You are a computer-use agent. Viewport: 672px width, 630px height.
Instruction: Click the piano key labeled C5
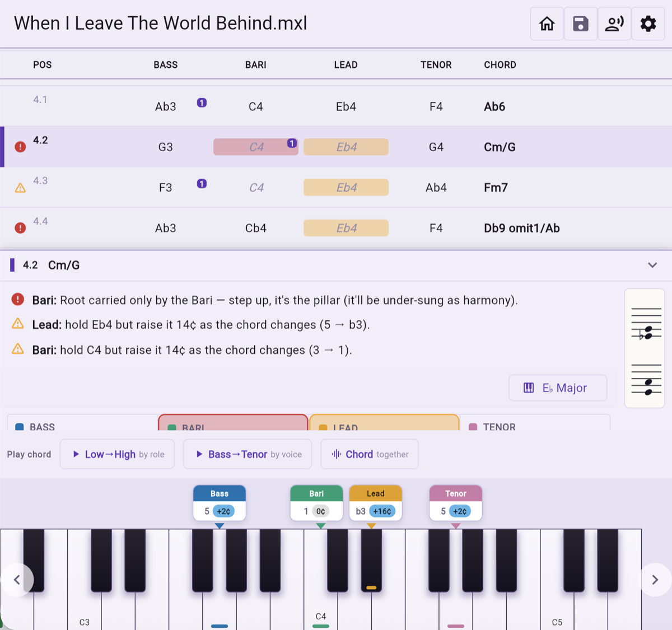coord(557,610)
